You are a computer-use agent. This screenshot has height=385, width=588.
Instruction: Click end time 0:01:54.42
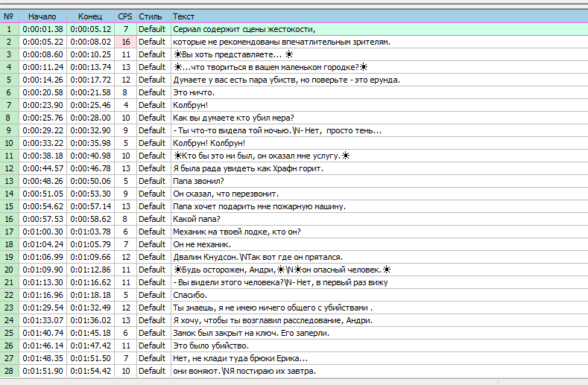90,372
